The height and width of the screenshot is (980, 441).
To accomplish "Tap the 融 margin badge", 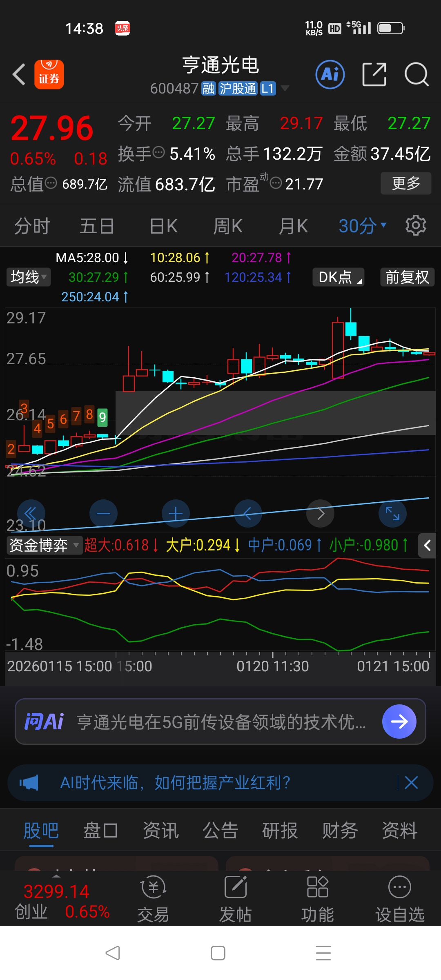I will 209,88.
